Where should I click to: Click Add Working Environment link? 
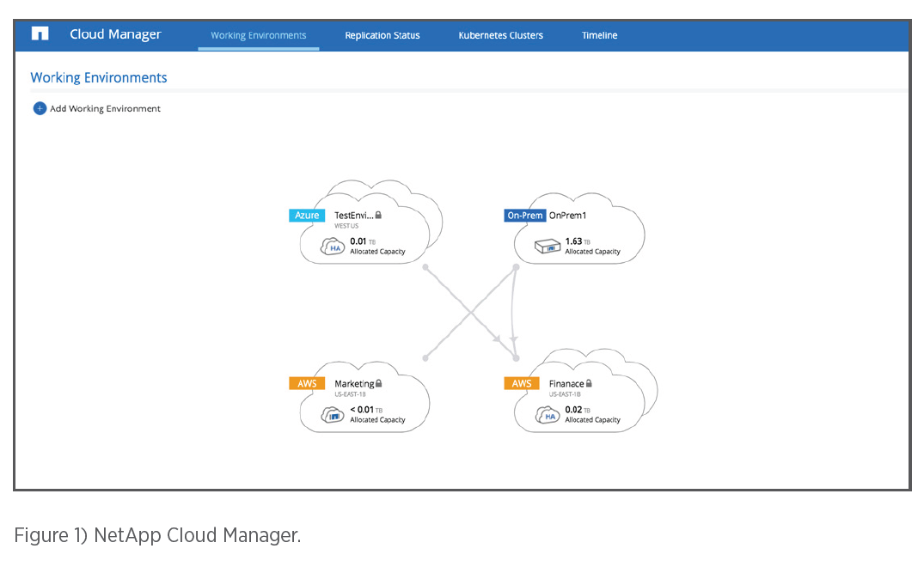tap(105, 109)
